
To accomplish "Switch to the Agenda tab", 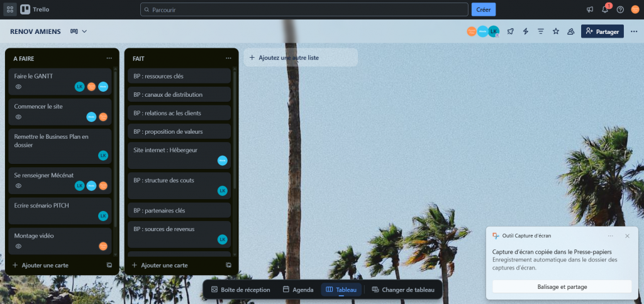I will pyautogui.click(x=298, y=290).
